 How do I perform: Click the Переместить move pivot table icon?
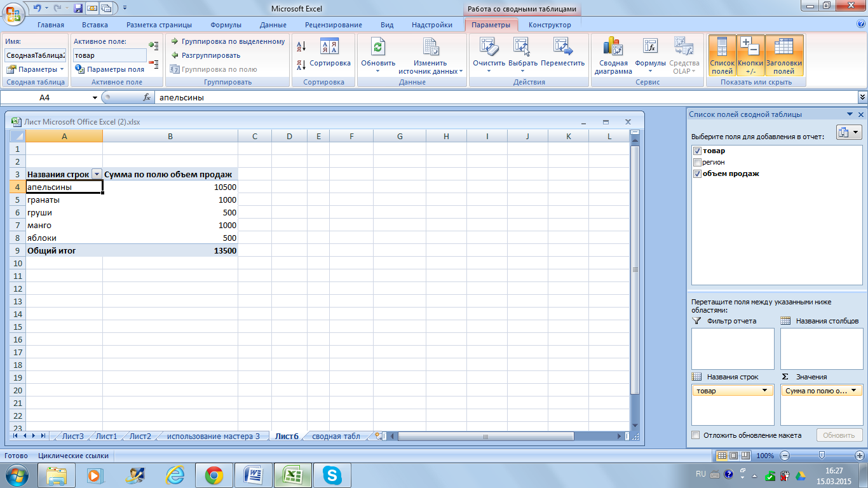pyautogui.click(x=563, y=52)
